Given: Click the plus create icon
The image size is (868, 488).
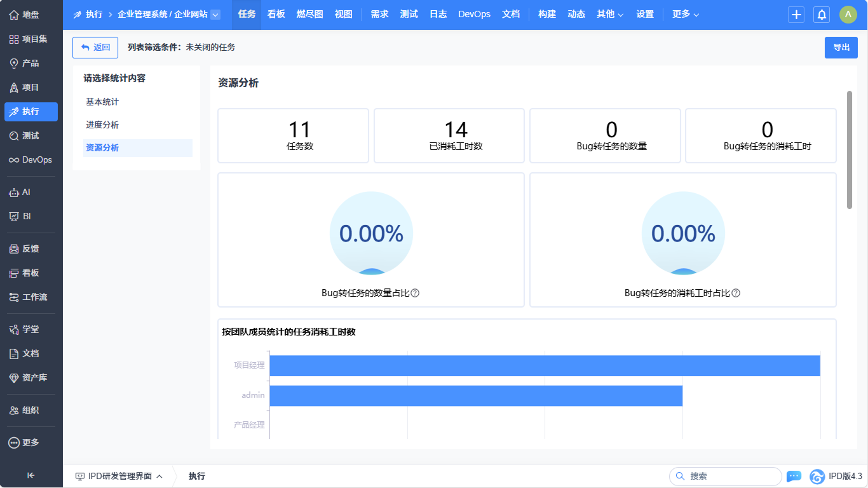Looking at the screenshot, I should pyautogui.click(x=796, y=15).
